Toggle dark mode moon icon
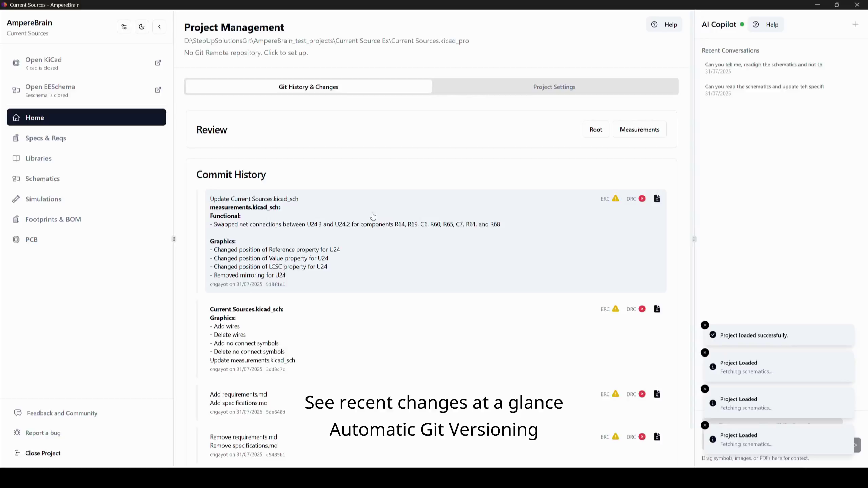 pyautogui.click(x=142, y=27)
